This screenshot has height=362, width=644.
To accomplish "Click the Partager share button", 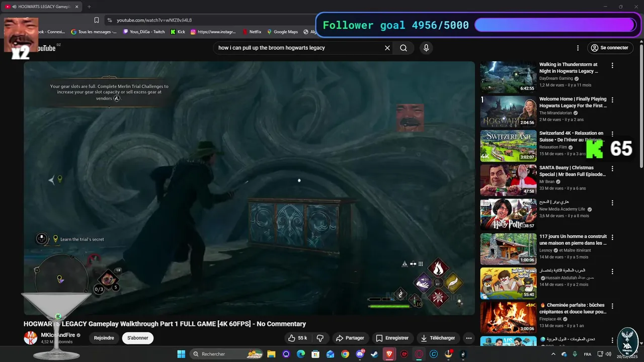I will [x=350, y=338].
